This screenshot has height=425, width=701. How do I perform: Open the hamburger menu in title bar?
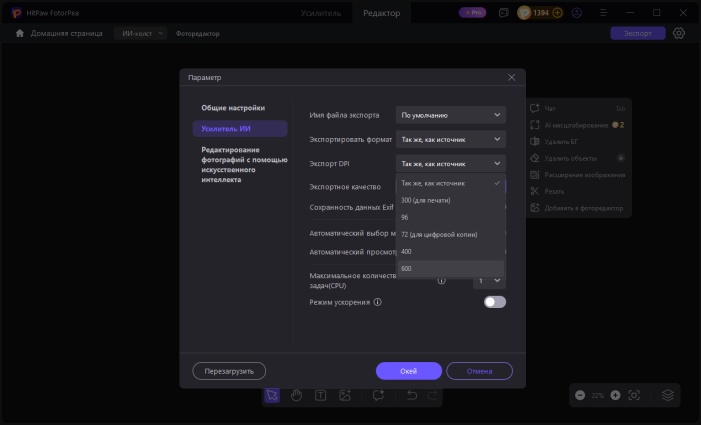604,13
